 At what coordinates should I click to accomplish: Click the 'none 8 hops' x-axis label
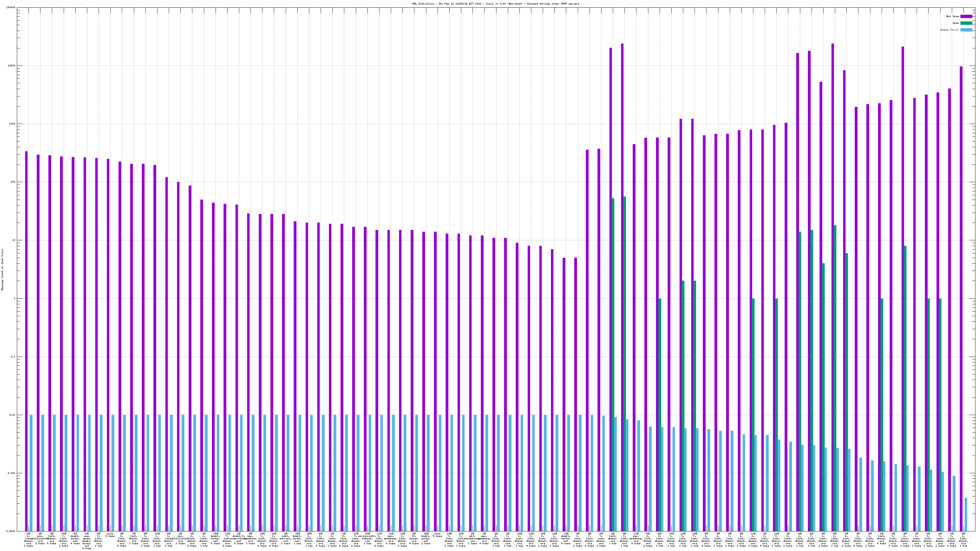point(110,535)
